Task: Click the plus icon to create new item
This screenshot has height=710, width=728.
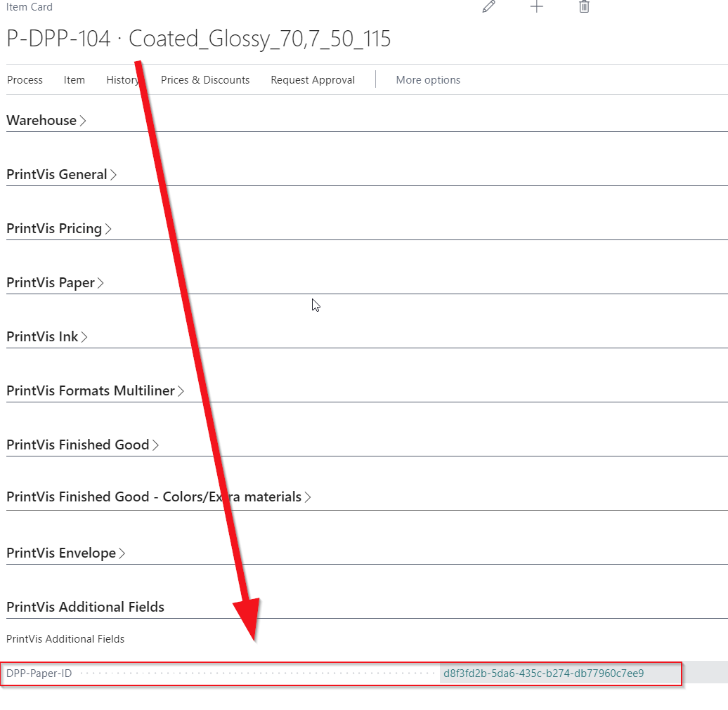Action: click(x=537, y=6)
